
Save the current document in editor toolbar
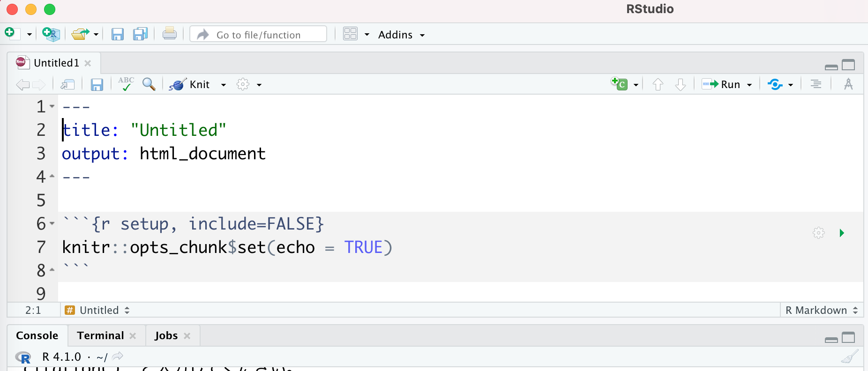97,84
